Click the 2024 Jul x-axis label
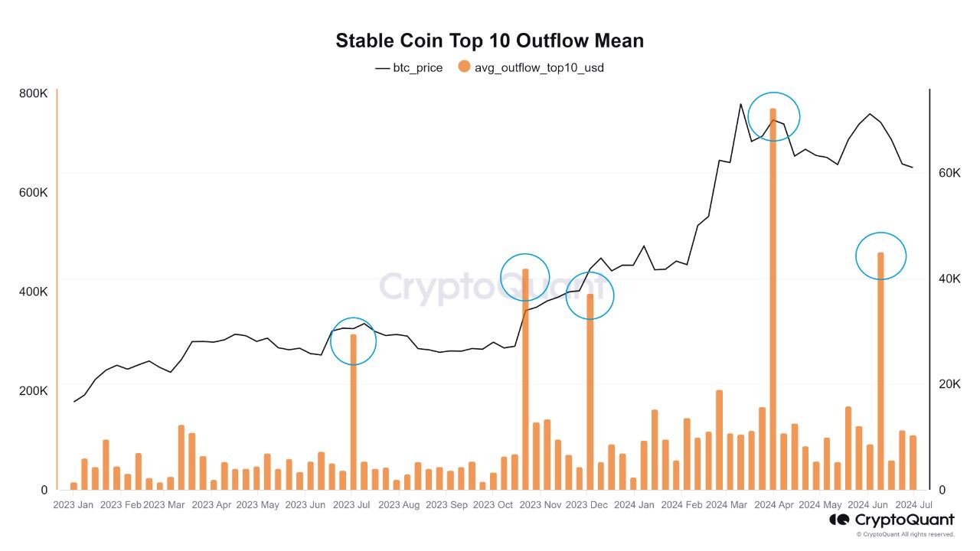Image resolution: width=980 pixels, height=551 pixels. (x=913, y=505)
